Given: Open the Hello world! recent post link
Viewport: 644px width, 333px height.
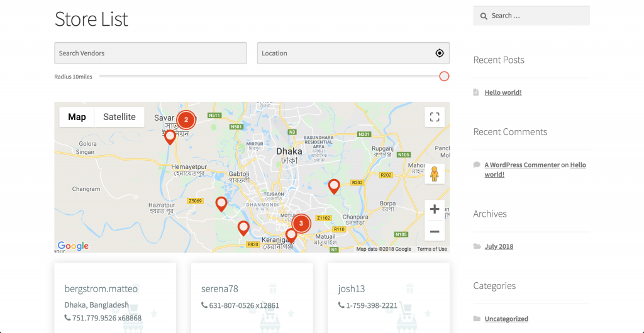Looking at the screenshot, I should tap(503, 92).
